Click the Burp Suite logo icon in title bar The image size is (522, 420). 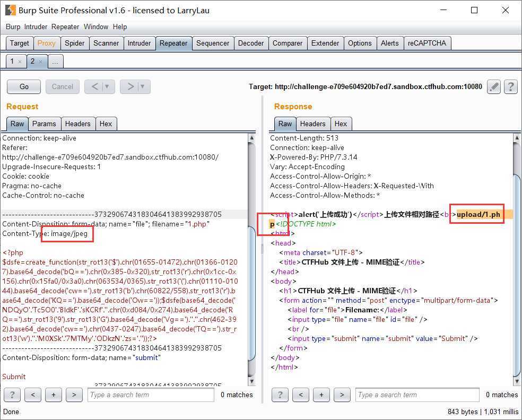coord(10,10)
